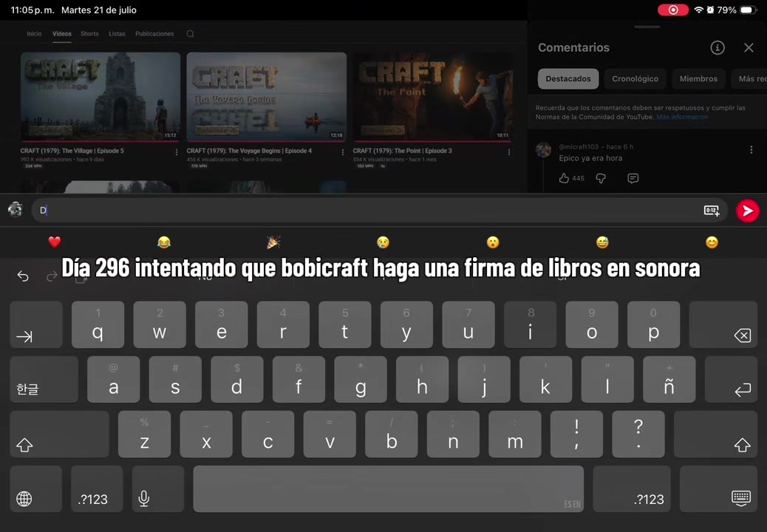This screenshot has width=767, height=532.
Task: Go to the channel Listas tab
Action: [117, 34]
